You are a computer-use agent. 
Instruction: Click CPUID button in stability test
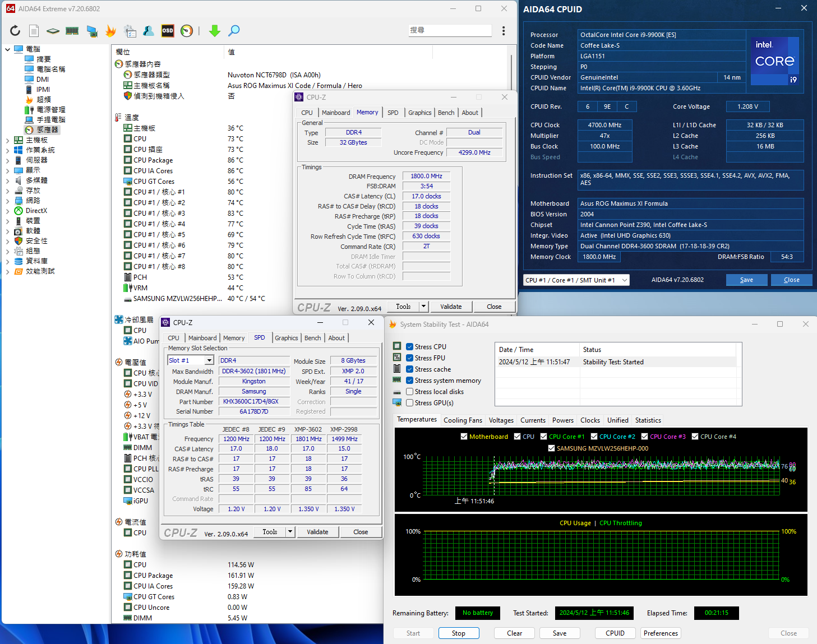click(615, 633)
